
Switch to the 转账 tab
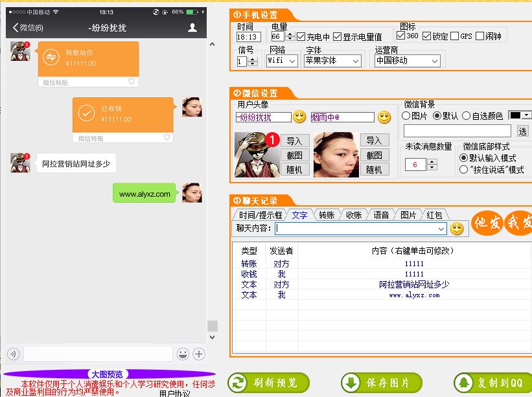(x=327, y=215)
